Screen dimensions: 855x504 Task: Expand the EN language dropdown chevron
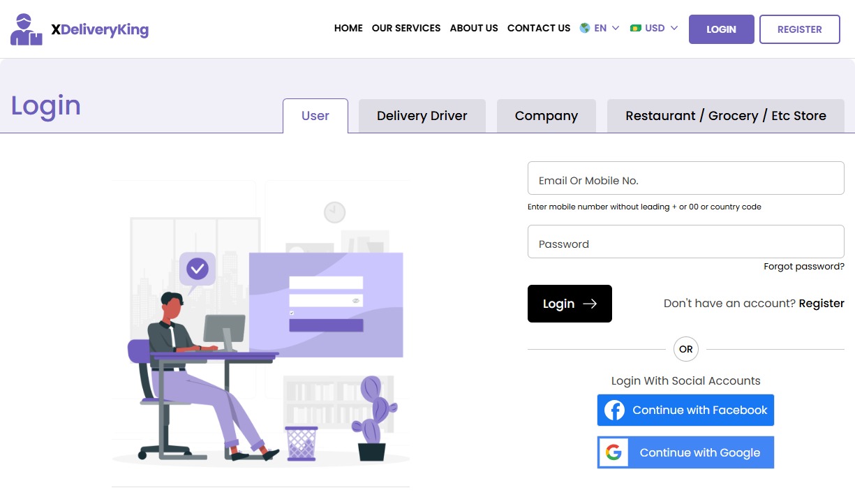[616, 29]
